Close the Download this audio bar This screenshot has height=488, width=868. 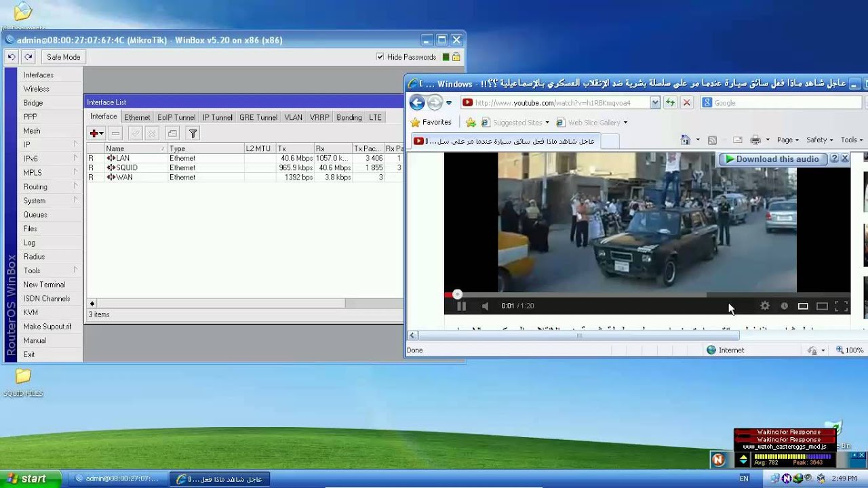pyautogui.click(x=845, y=159)
